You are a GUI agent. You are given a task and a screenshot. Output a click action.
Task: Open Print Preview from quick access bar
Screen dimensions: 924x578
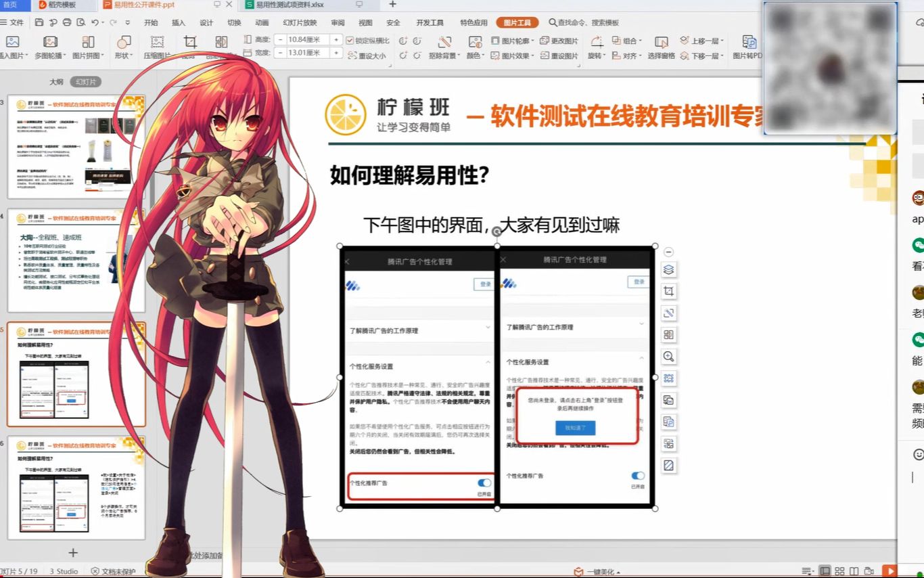coord(80,22)
